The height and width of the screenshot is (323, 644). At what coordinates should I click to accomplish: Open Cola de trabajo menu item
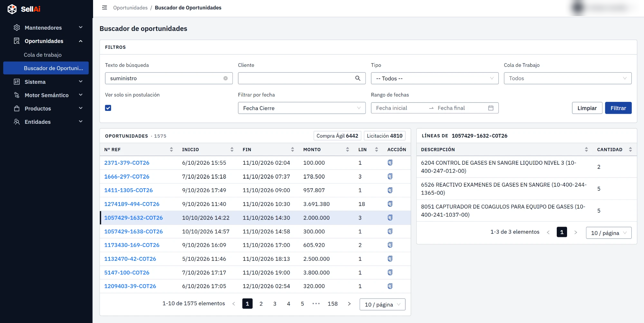click(x=43, y=55)
